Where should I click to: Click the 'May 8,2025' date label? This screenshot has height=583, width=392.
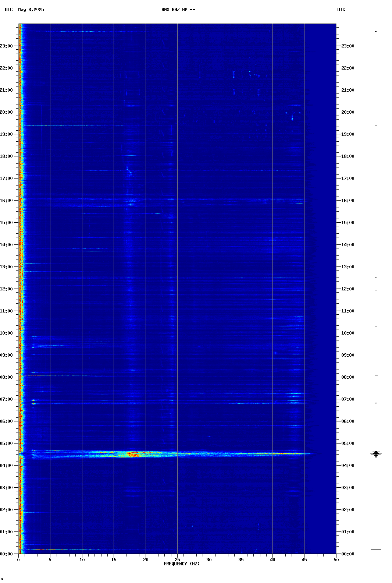pyautogui.click(x=31, y=10)
